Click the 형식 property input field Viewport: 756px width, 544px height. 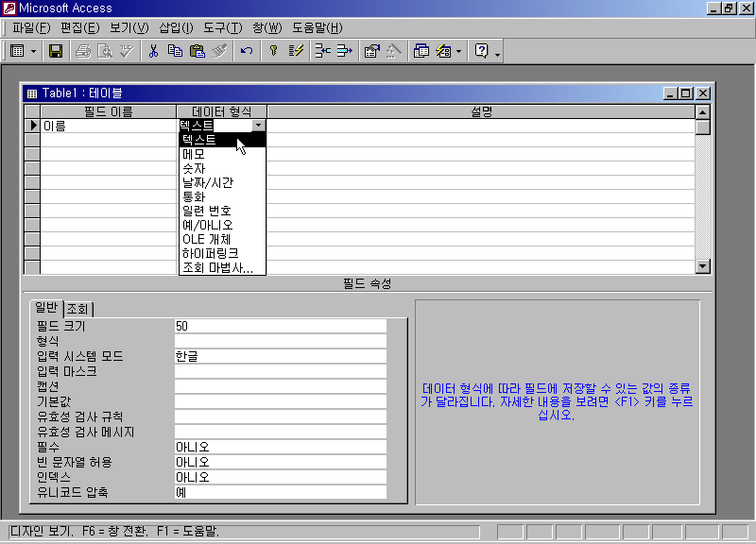(x=280, y=341)
